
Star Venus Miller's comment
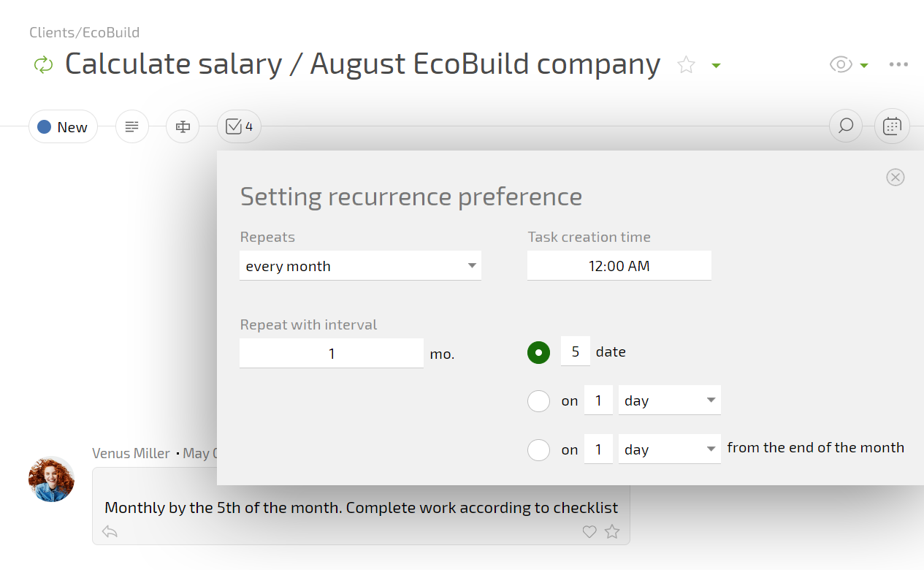tap(612, 532)
